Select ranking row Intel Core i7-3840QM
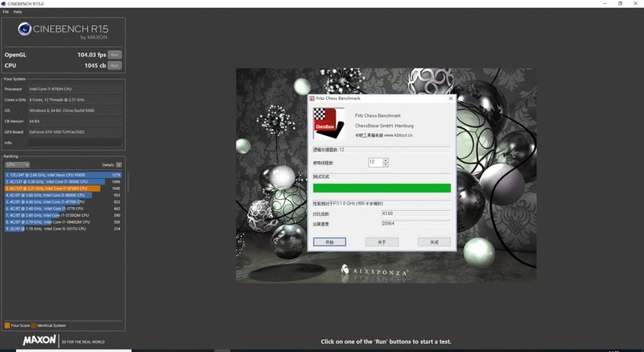The height and width of the screenshot is (352, 644). [x=64, y=222]
